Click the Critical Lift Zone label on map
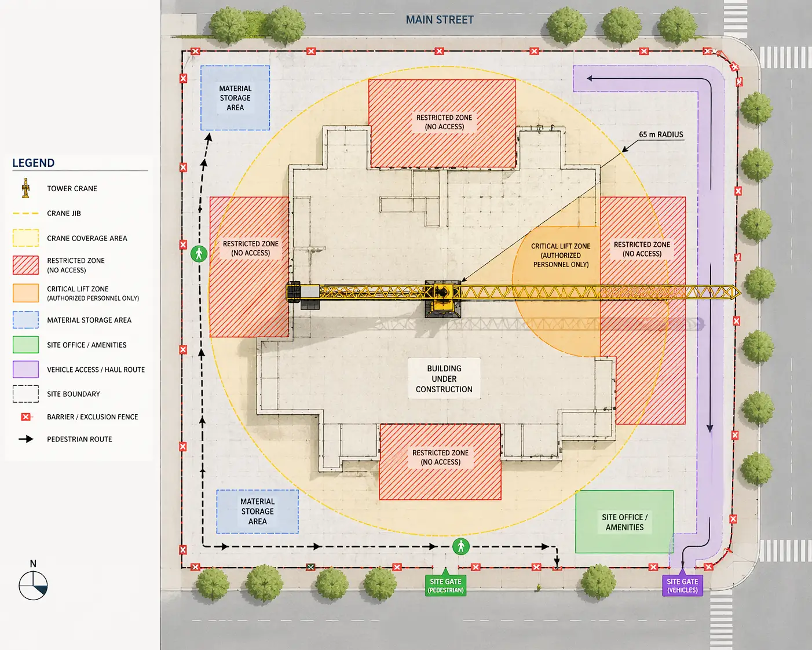812x650 pixels. click(x=561, y=255)
